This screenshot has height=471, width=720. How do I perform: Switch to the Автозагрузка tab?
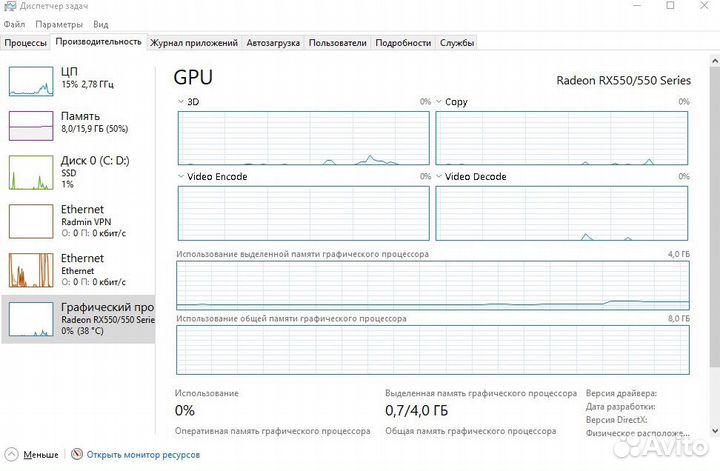click(273, 43)
